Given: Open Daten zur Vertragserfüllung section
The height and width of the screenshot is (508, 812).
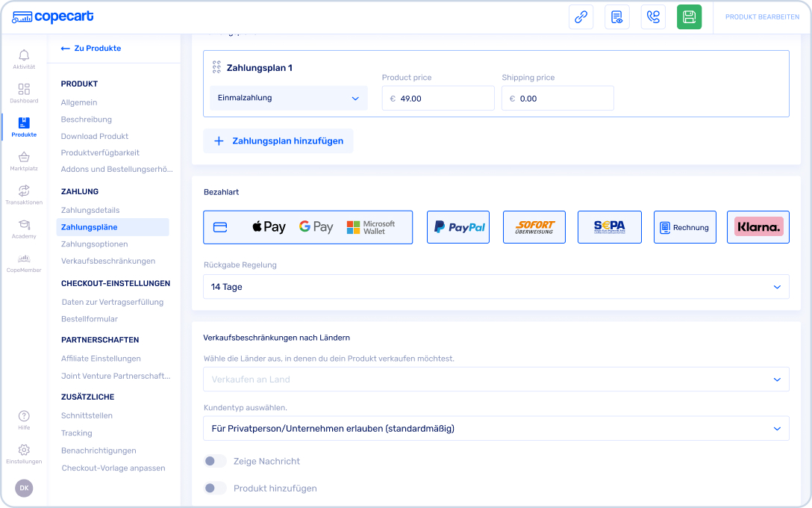Looking at the screenshot, I should tap(113, 303).
